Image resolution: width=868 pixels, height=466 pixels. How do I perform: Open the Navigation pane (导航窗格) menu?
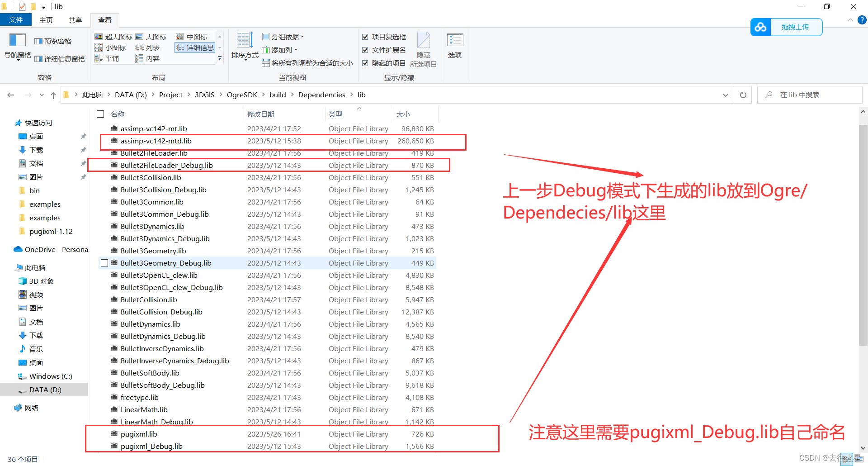pos(18,46)
